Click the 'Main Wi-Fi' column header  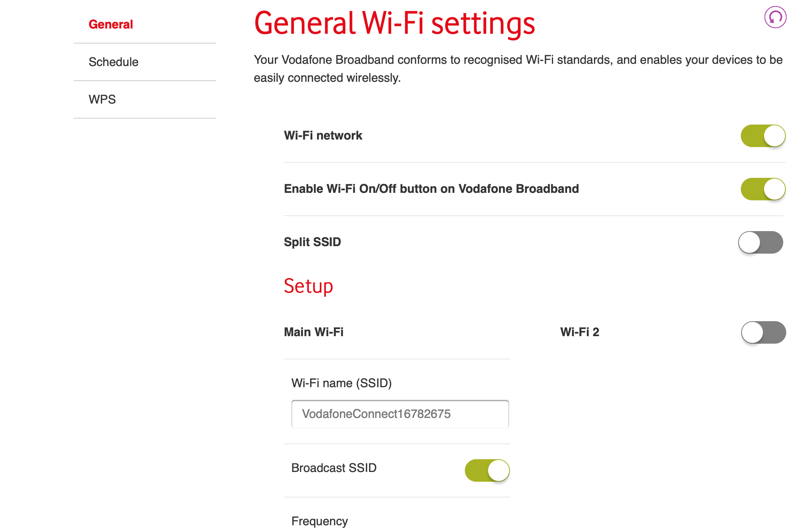[x=314, y=332]
